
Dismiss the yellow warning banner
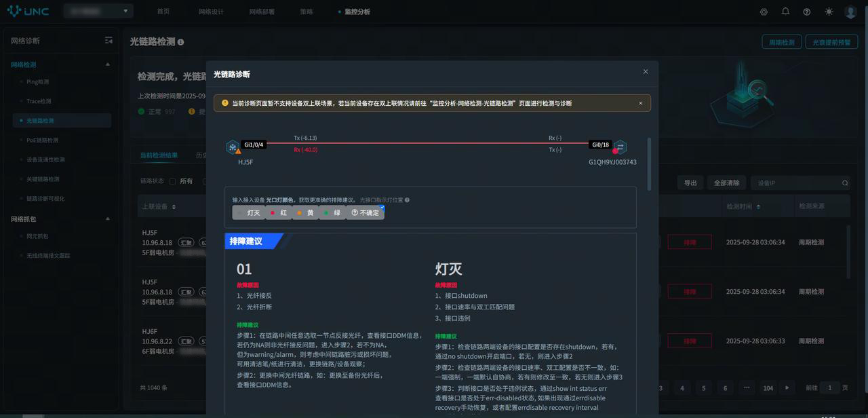pyautogui.click(x=640, y=103)
